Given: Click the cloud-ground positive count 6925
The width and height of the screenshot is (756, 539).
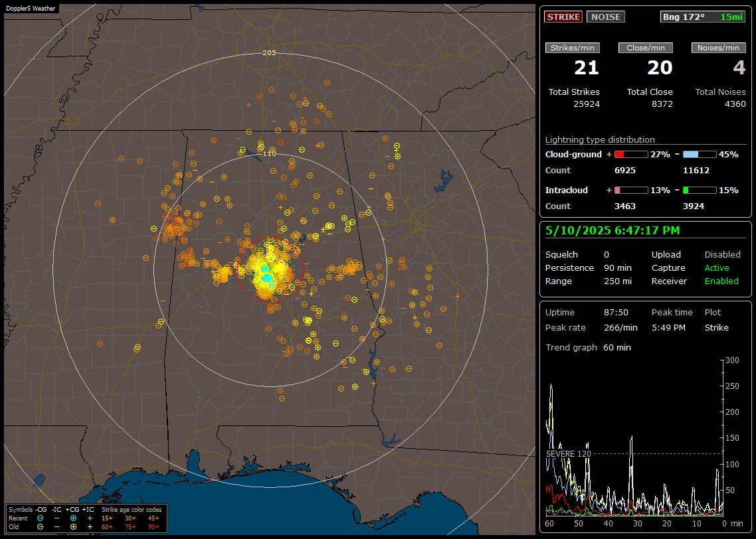Looking at the screenshot, I should tap(625, 171).
